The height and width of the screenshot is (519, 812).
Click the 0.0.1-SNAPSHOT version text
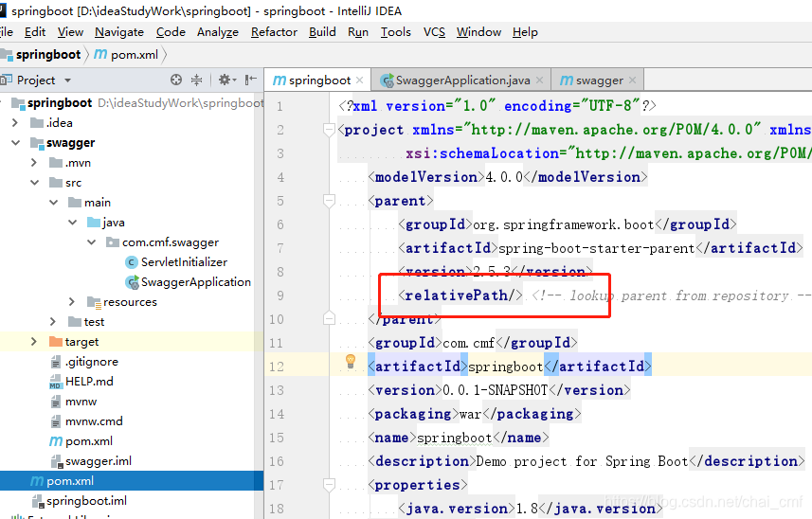point(496,390)
